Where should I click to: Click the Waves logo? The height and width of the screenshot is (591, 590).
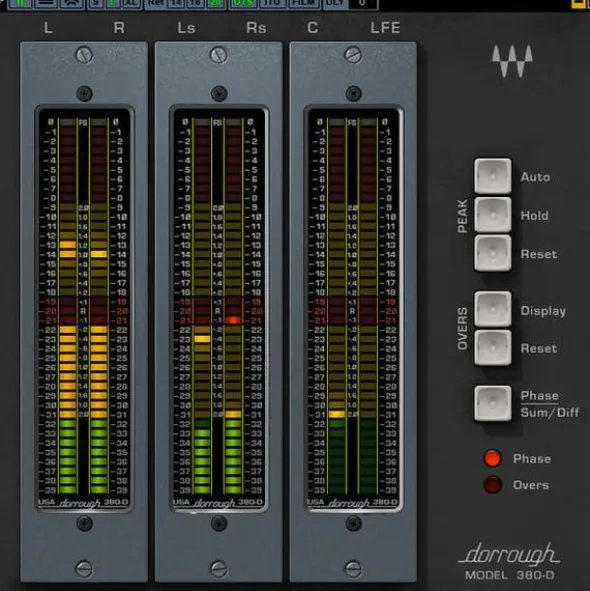click(x=512, y=61)
